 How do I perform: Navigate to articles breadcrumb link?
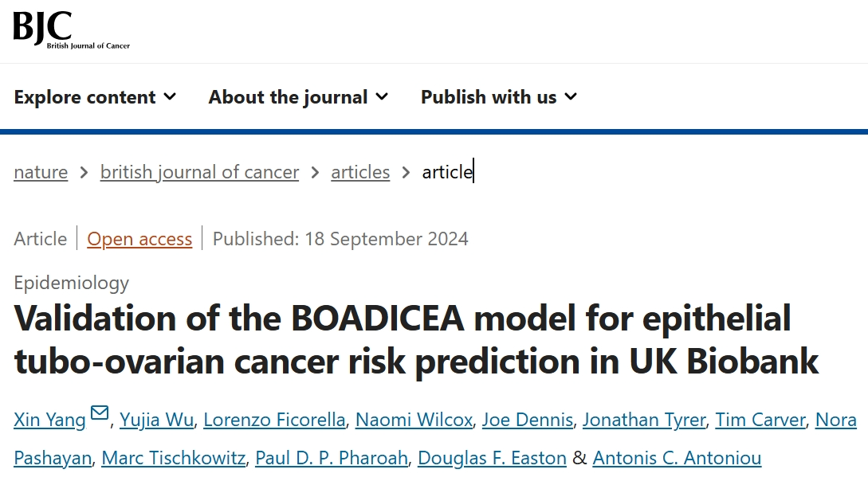360,172
